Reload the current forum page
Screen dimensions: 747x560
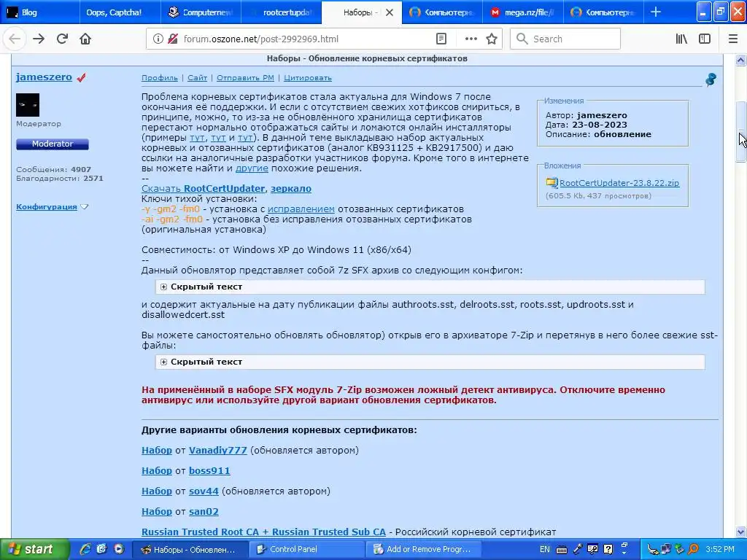point(62,39)
